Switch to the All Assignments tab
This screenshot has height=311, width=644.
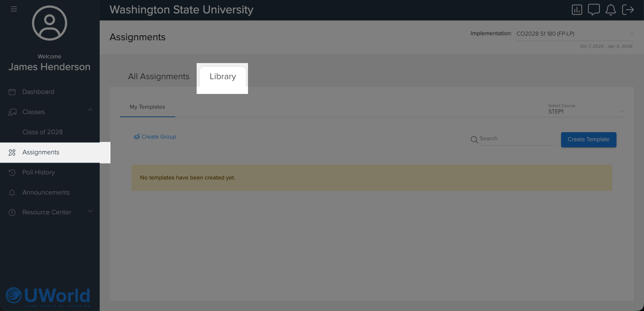pyautogui.click(x=159, y=76)
